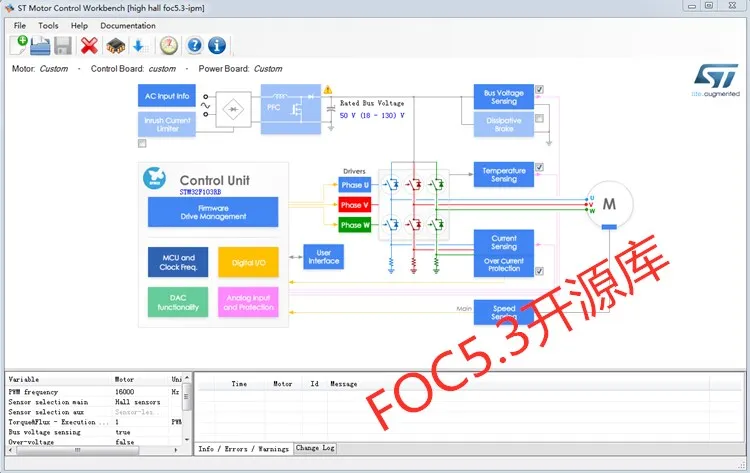Open the File menu

coord(20,26)
